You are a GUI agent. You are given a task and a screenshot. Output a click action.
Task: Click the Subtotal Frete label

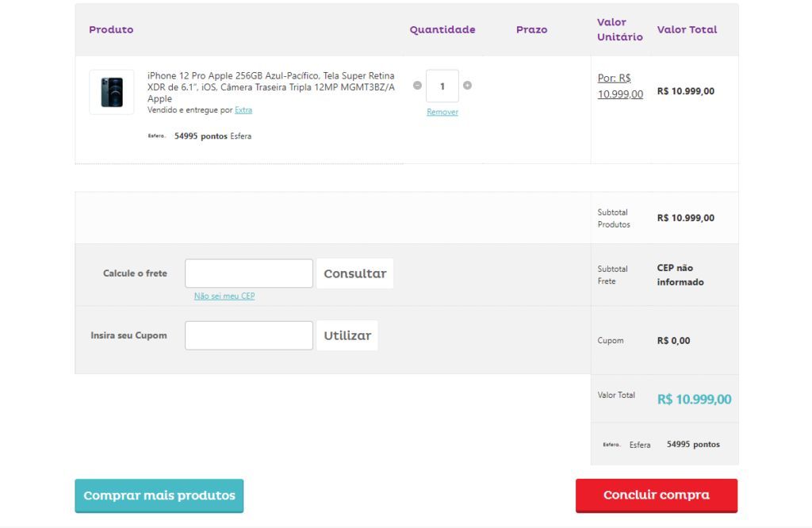[613, 275]
